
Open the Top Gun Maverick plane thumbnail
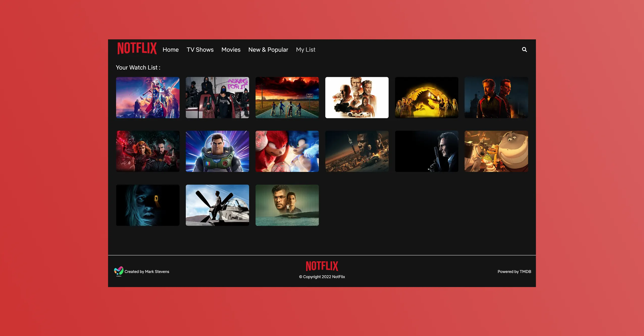217,205
